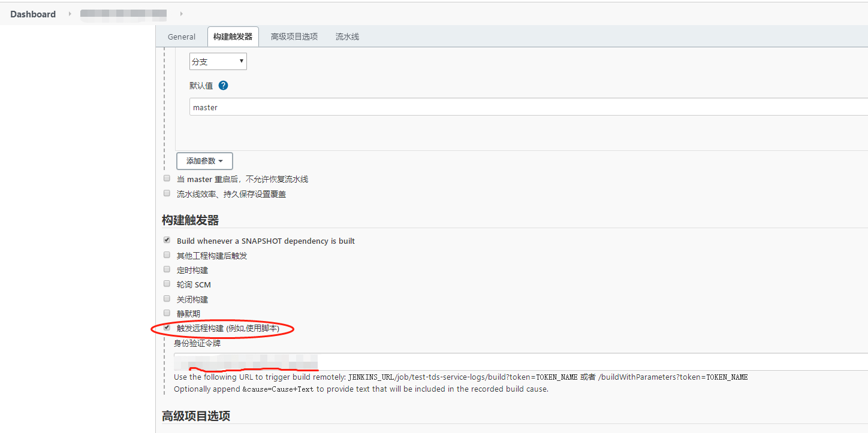
Task: Enable the 轮询 SCM trigger
Action: point(167,283)
